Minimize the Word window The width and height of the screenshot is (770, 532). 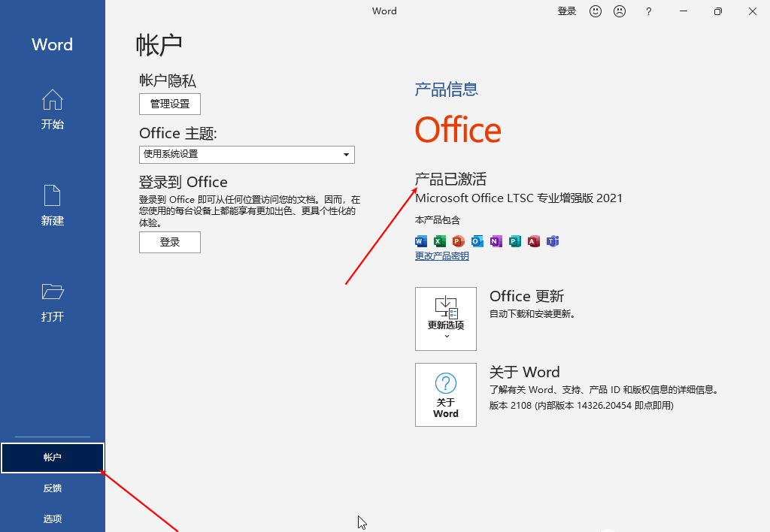pyautogui.click(x=683, y=11)
